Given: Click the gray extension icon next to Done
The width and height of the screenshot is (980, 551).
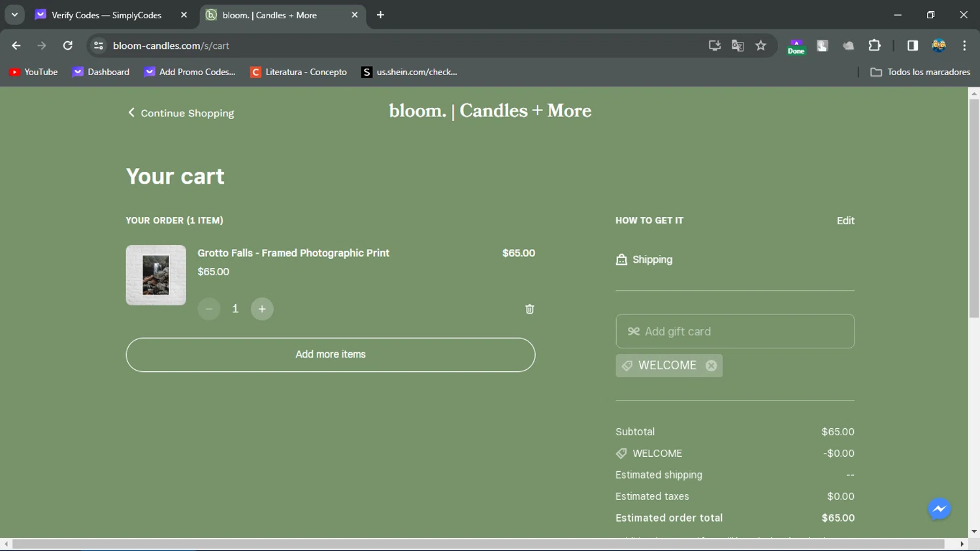Looking at the screenshot, I should [823, 46].
